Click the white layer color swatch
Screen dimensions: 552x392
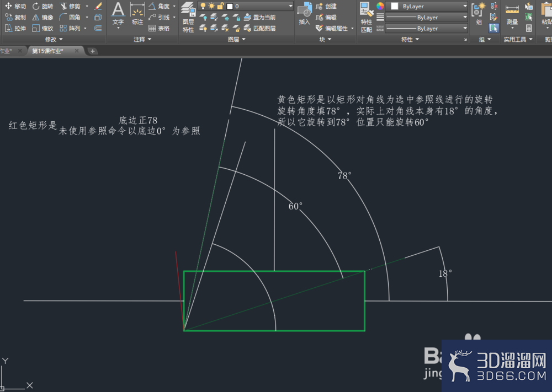click(x=230, y=6)
